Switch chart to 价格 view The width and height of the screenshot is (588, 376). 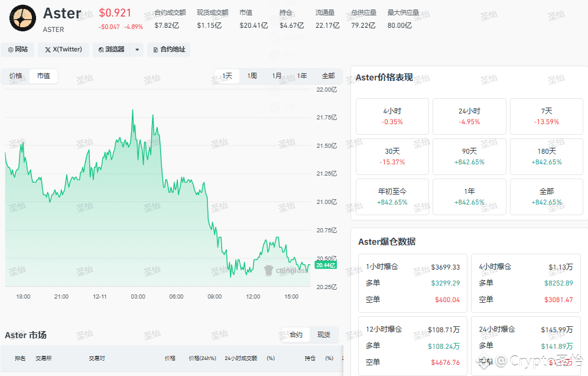tap(16, 76)
